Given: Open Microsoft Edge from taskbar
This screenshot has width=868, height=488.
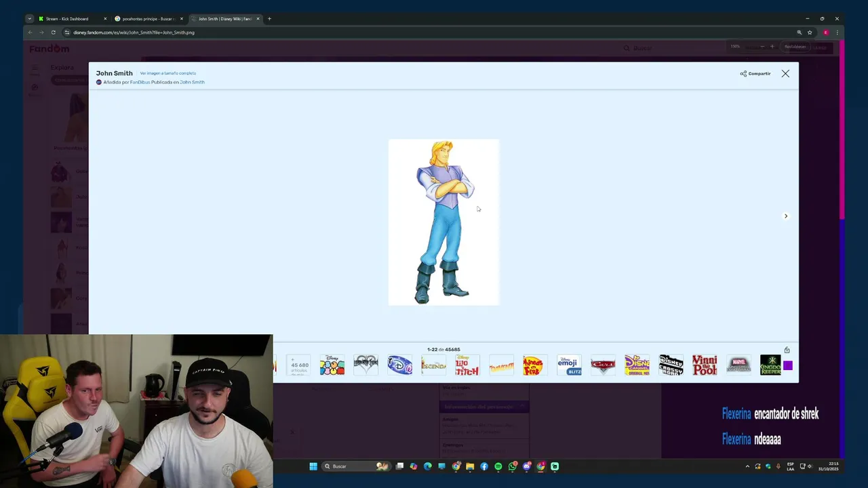Looking at the screenshot, I should [428, 466].
